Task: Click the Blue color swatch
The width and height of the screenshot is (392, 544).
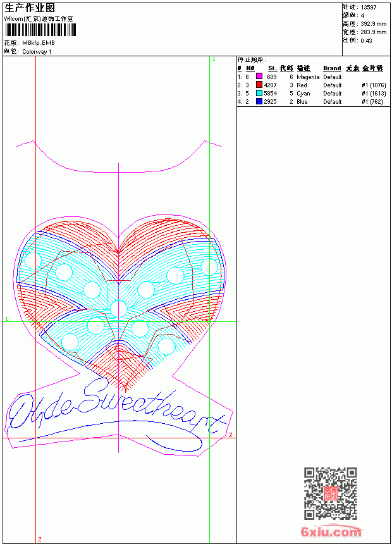Action: (259, 101)
